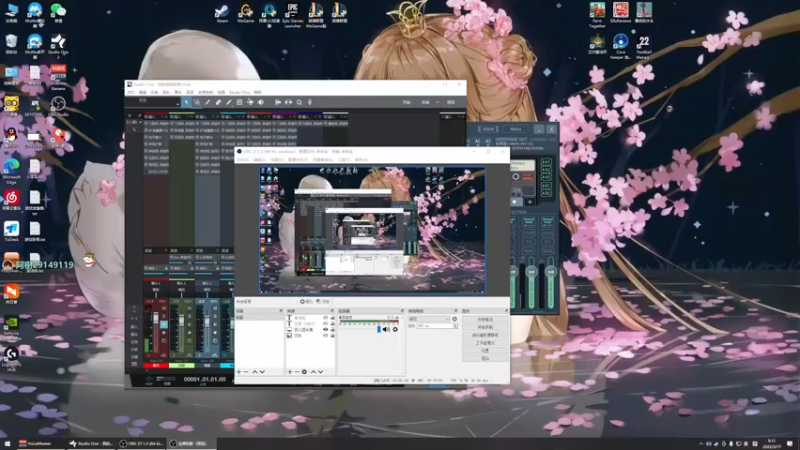This screenshot has height=450, width=800.
Task: Toggle visibility of second text source in OBS
Action: pyautogui.click(x=326, y=324)
